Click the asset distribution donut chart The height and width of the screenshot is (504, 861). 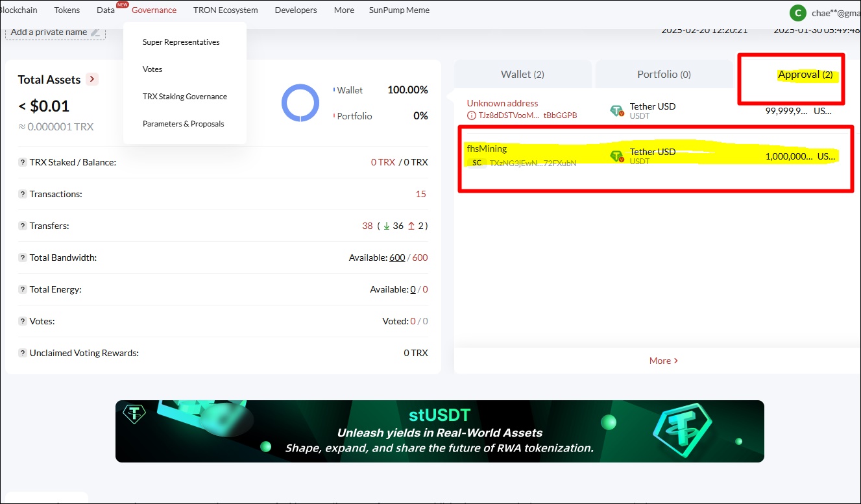(x=300, y=102)
